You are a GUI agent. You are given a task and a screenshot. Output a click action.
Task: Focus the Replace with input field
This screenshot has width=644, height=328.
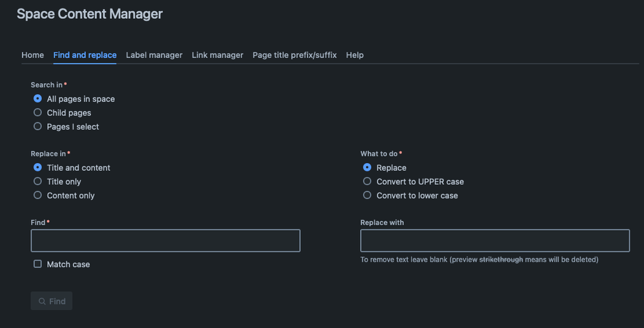click(495, 240)
